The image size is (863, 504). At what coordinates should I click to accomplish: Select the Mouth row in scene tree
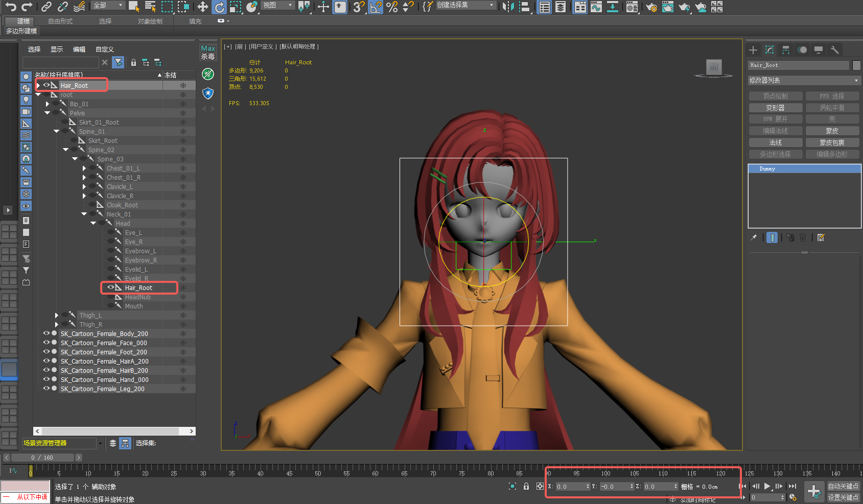click(x=134, y=306)
